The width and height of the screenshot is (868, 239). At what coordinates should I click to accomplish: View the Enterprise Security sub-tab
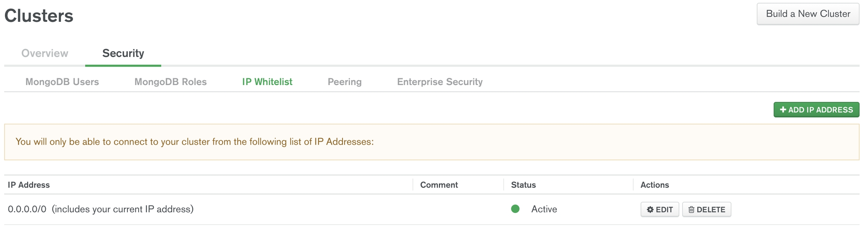440,82
